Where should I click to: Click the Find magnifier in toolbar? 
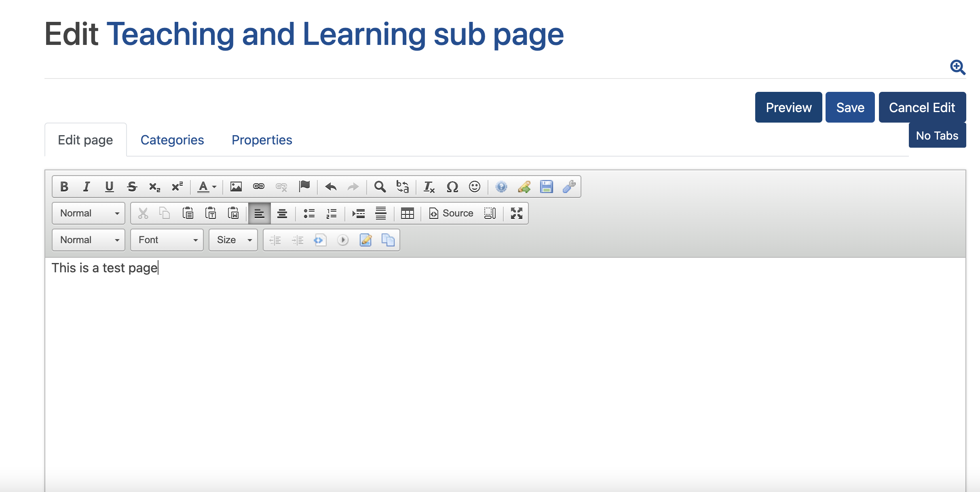tap(380, 187)
